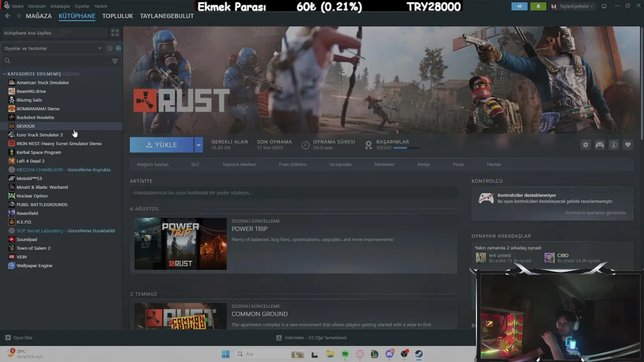Open friend CIBO's avatar
This screenshot has height=362, width=644.
pos(549,258)
